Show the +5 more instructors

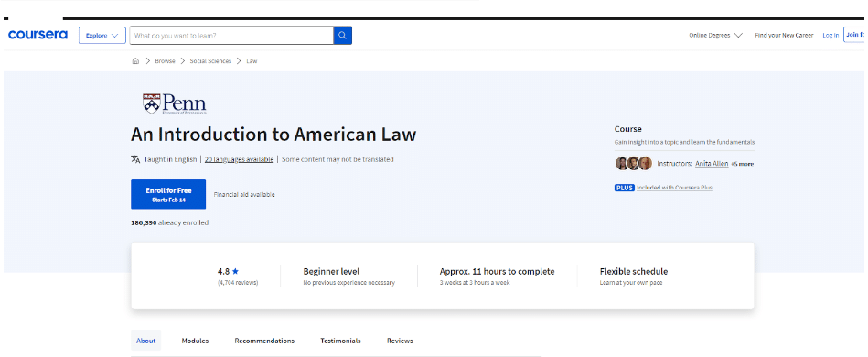click(x=743, y=164)
